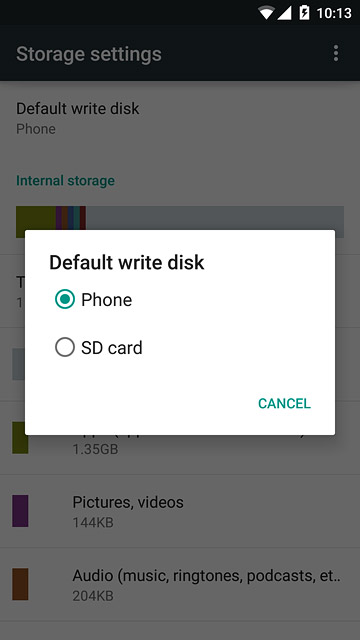Image resolution: width=360 pixels, height=640 pixels.
Task: Open Audio (music, ringtones, podcasts) entry
Action: click(180, 584)
